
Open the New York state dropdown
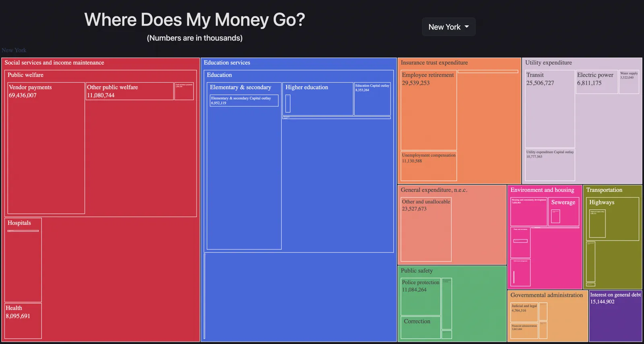[448, 27]
